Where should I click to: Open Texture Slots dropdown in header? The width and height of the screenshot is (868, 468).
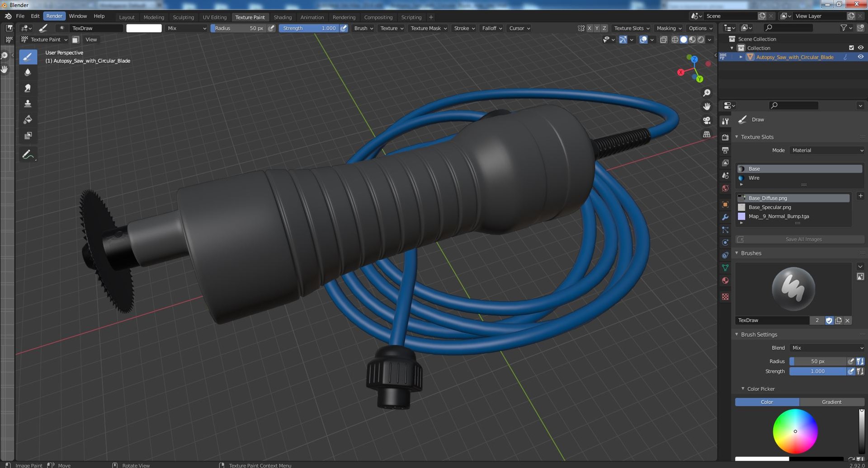coord(632,28)
